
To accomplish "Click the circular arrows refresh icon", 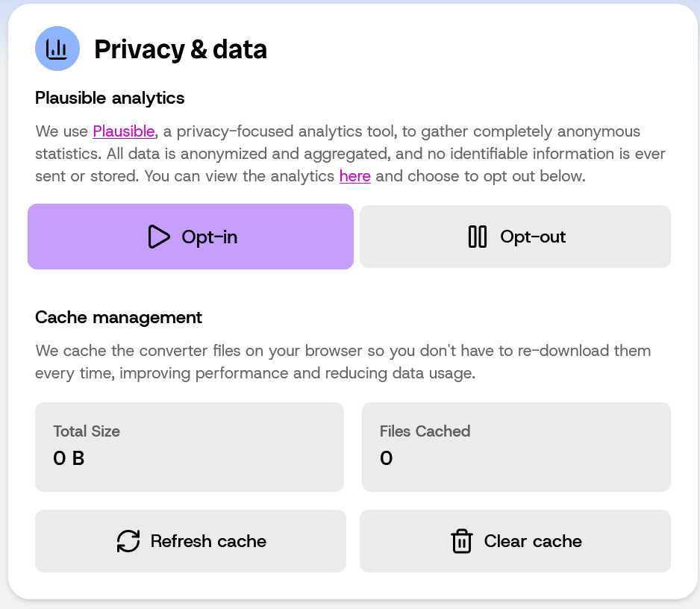I will point(128,541).
